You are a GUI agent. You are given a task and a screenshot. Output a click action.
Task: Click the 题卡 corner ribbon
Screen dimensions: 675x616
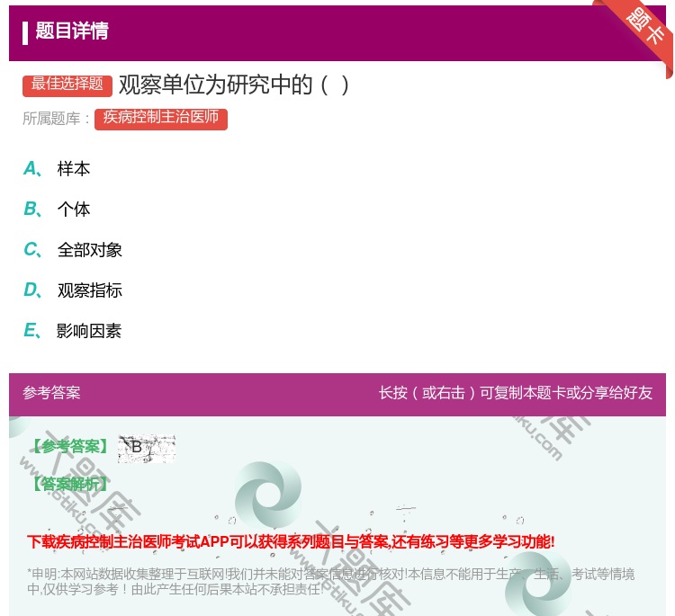tap(645, 27)
